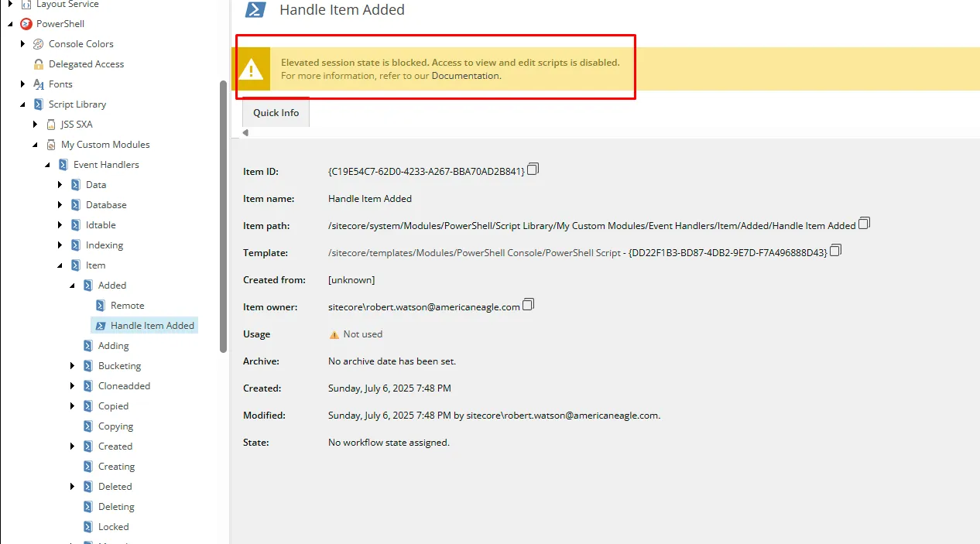Select the Delegated Access tree item
Screen dimensions: 980x544
[87, 64]
